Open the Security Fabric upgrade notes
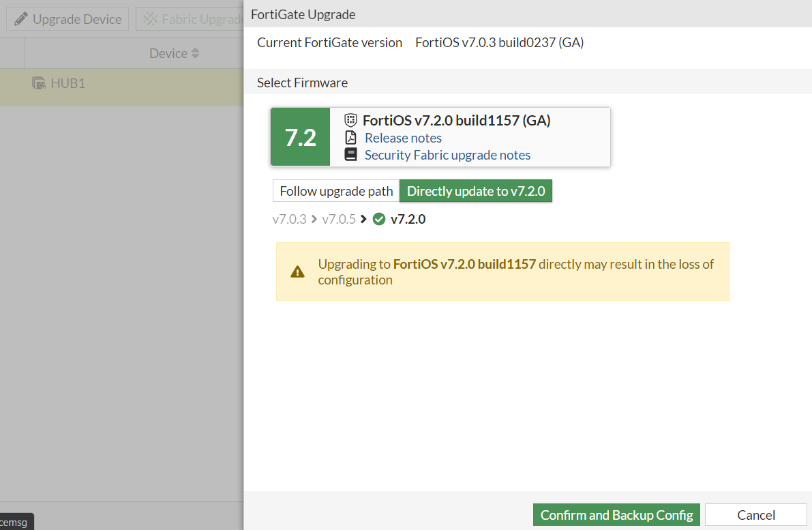The image size is (812, 530). click(447, 154)
